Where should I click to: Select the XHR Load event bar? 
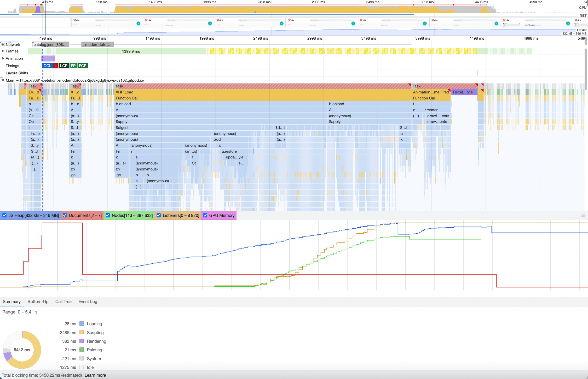[x=262, y=92]
